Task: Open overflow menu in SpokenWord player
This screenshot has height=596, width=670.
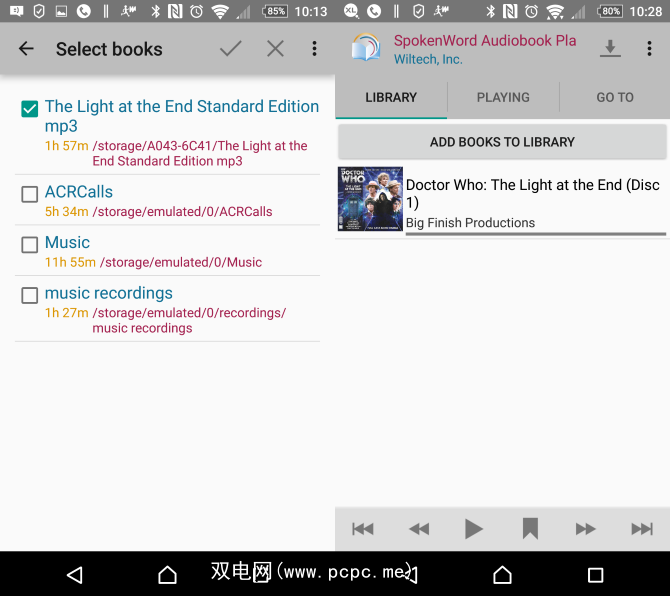Action: coord(649,48)
